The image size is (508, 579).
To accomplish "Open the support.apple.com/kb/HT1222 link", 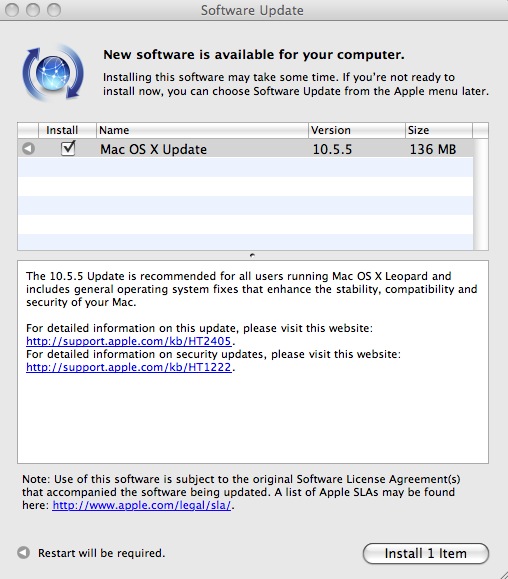I will [x=129, y=367].
